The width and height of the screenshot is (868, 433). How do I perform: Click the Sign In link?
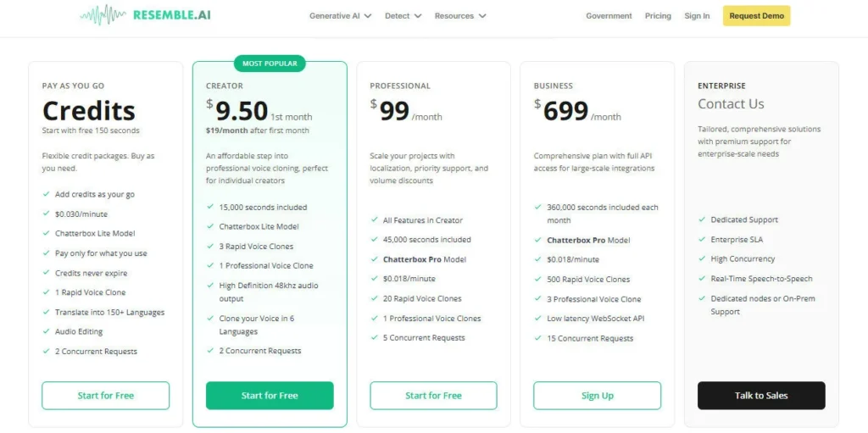tap(697, 16)
